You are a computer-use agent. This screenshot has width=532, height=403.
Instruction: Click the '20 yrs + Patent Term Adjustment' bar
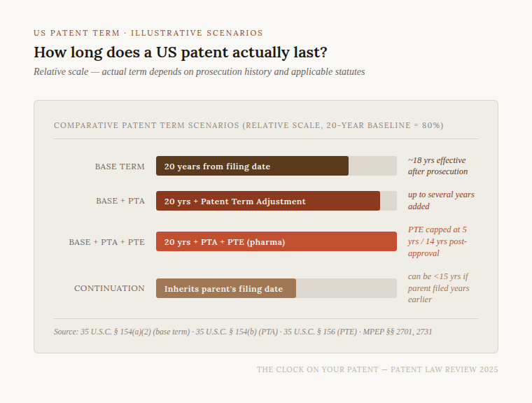(267, 201)
